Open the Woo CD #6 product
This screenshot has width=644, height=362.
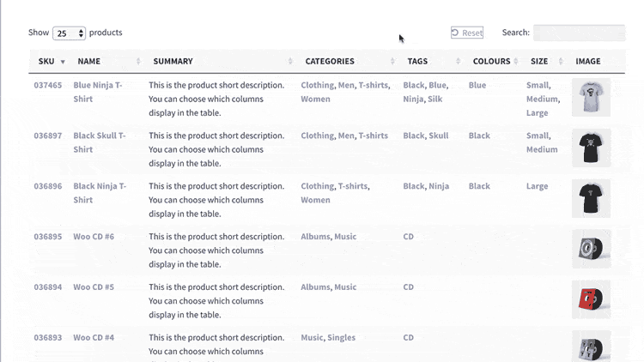pyautogui.click(x=94, y=237)
